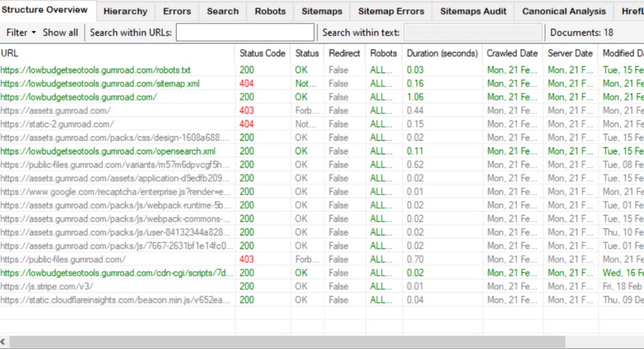The height and width of the screenshot is (349, 644).
Task: Switch to the Hierarchy tab
Action: (x=125, y=11)
